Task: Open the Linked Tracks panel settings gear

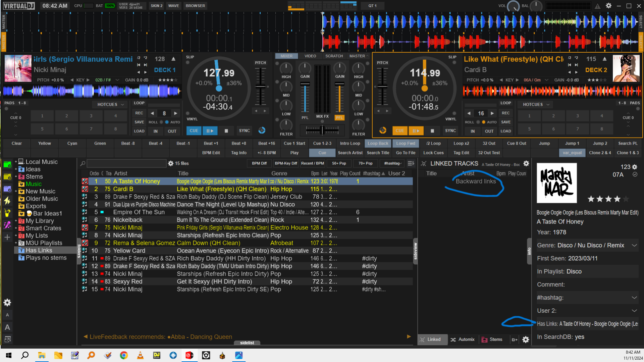Action: (526, 163)
